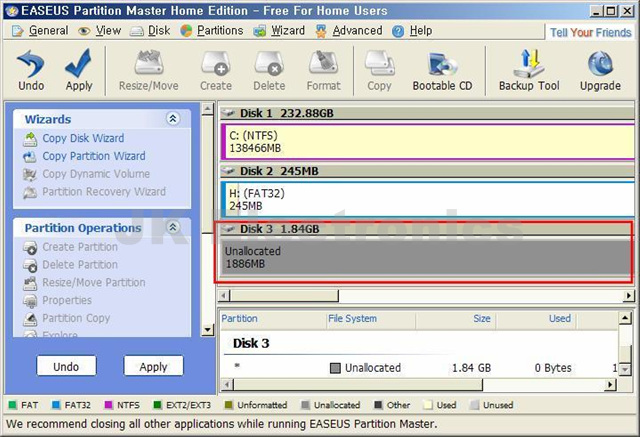Click the Tell Your Friends link
The height and width of the screenshot is (437, 640).
click(x=590, y=32)
